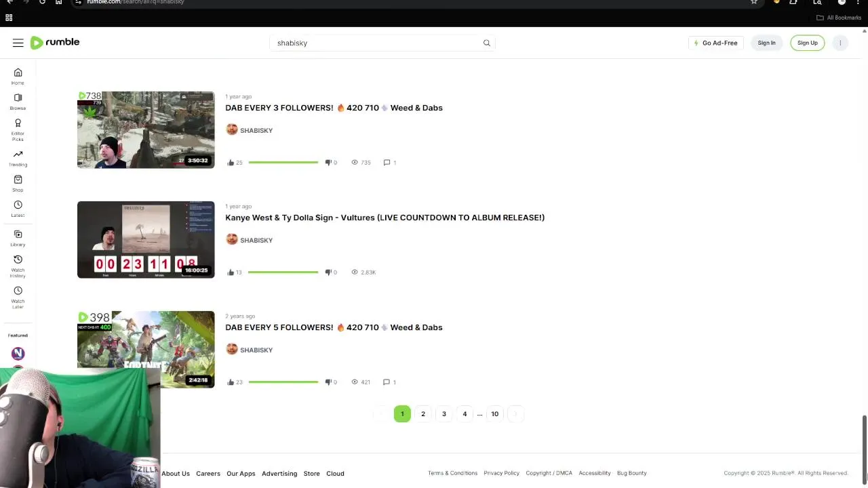Open Terms & Conditions footer link

(452, 473)
